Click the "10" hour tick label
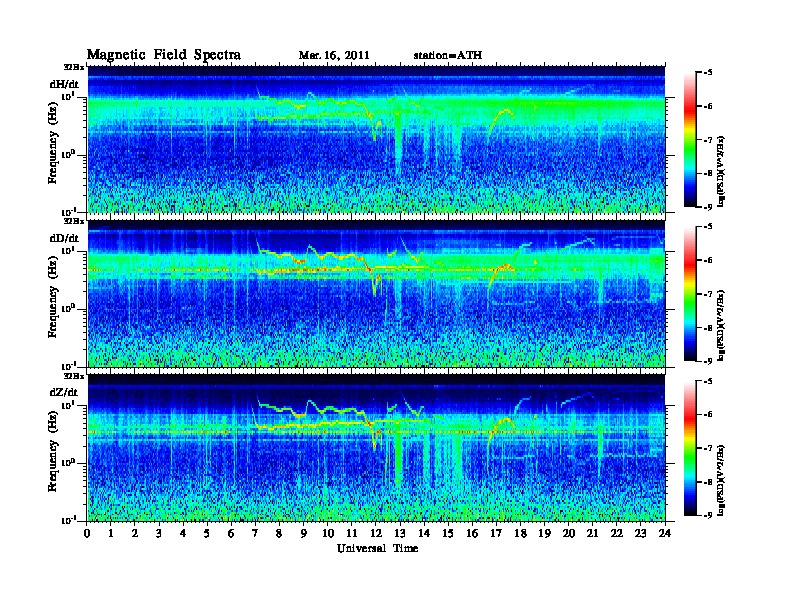The width and height of the screenshot is (792, 612). point(328,533)
